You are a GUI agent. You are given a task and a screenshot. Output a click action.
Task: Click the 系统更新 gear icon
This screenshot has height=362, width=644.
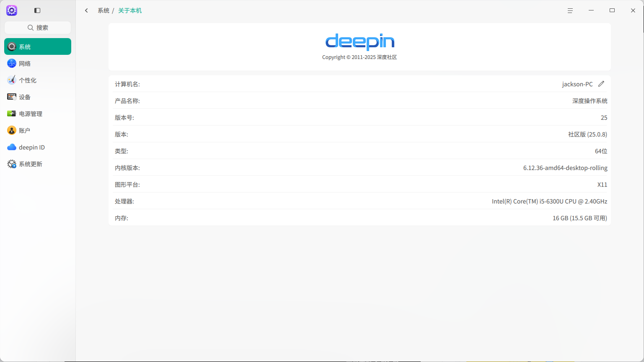(12, 164)
